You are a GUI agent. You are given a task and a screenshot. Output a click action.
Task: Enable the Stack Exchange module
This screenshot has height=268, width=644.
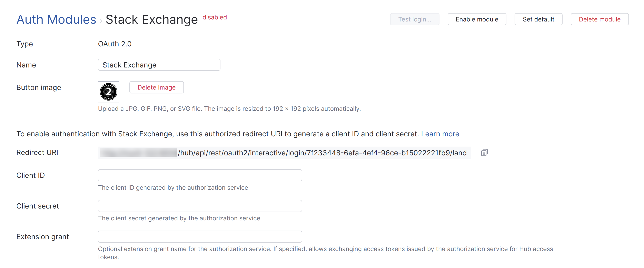coord(476,19)
